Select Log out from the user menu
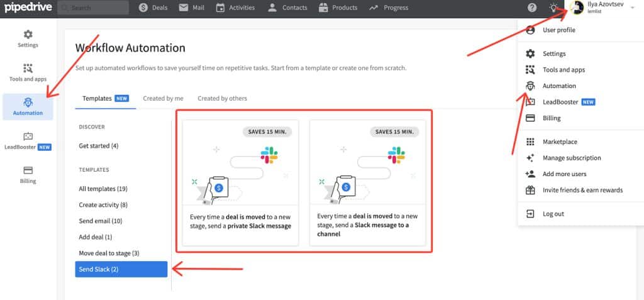644x300 pixels. (553, 214)
